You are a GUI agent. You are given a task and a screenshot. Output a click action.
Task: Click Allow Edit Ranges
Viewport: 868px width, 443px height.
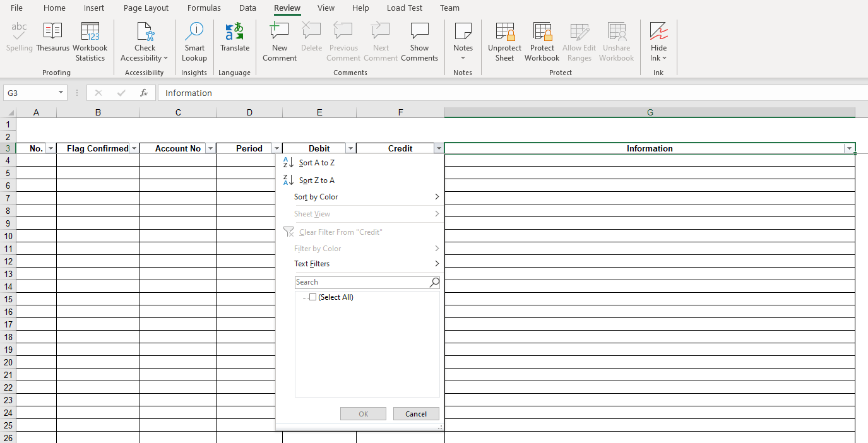tap(579, 42)
